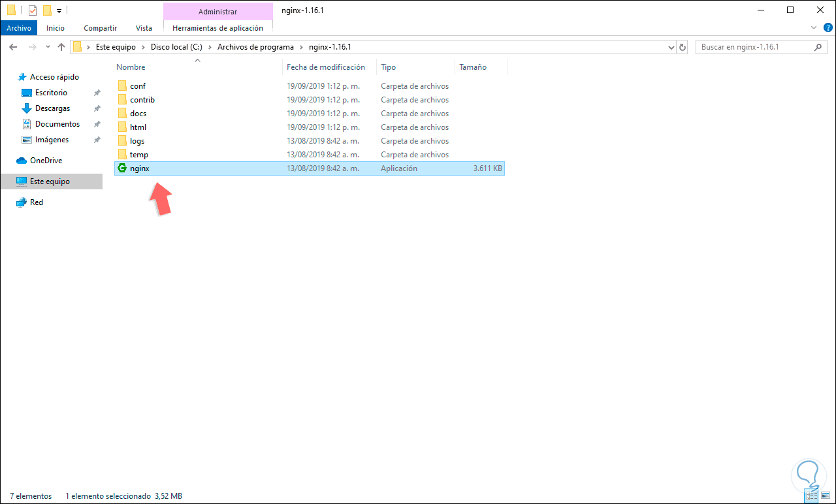Viewport: 836px width, 504px height.
Task: Click the Imágenes icon in sidebar
Action: (x=27, y=140)
